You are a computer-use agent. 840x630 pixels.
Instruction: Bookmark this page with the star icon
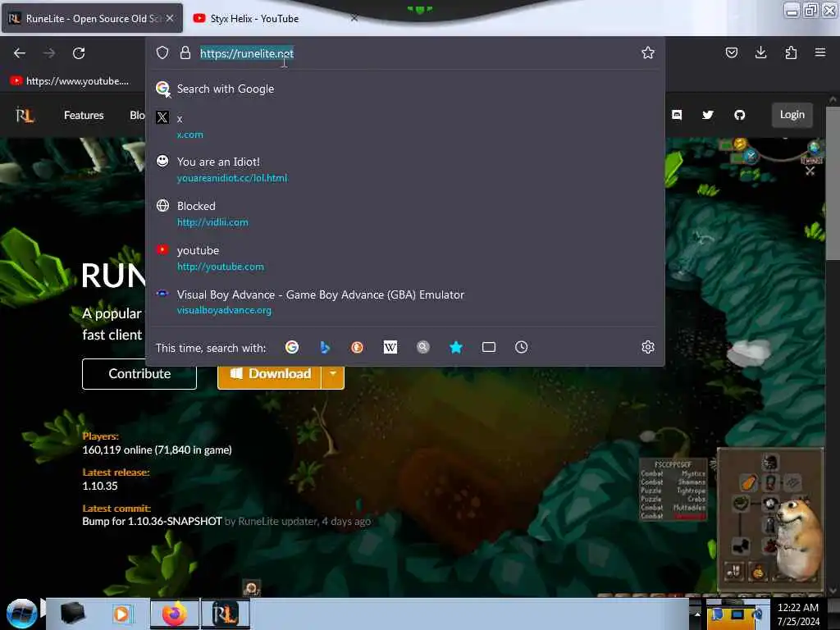648,52
